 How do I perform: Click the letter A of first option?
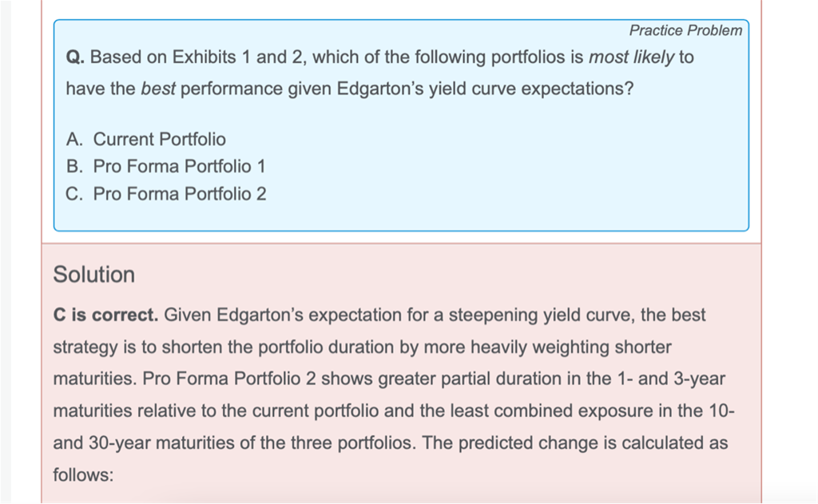click(74, 139)
